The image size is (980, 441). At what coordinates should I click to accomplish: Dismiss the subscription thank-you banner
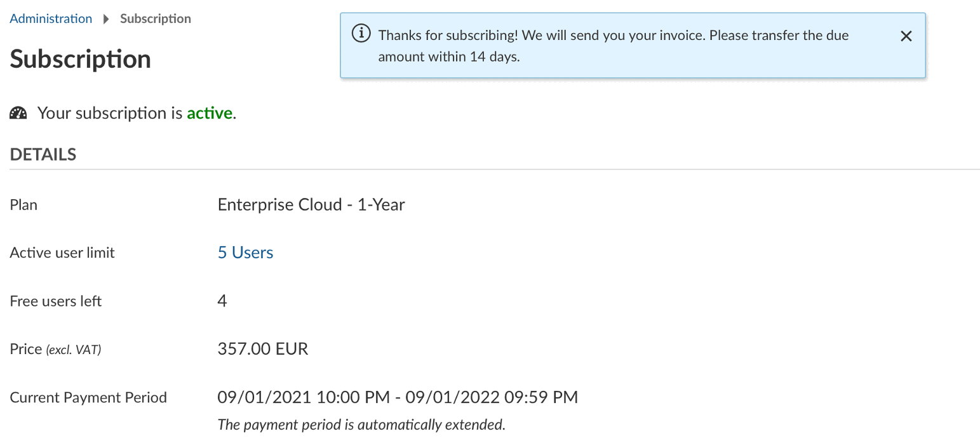(x=906, y=36)
